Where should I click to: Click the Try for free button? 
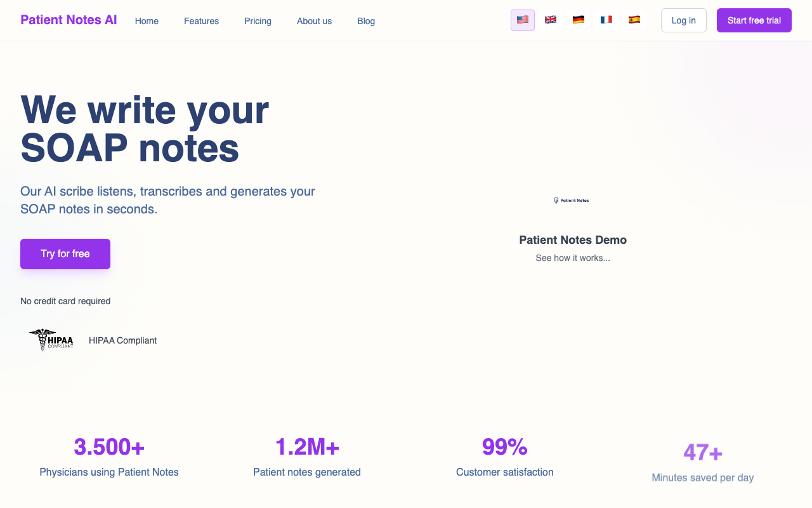65,254
